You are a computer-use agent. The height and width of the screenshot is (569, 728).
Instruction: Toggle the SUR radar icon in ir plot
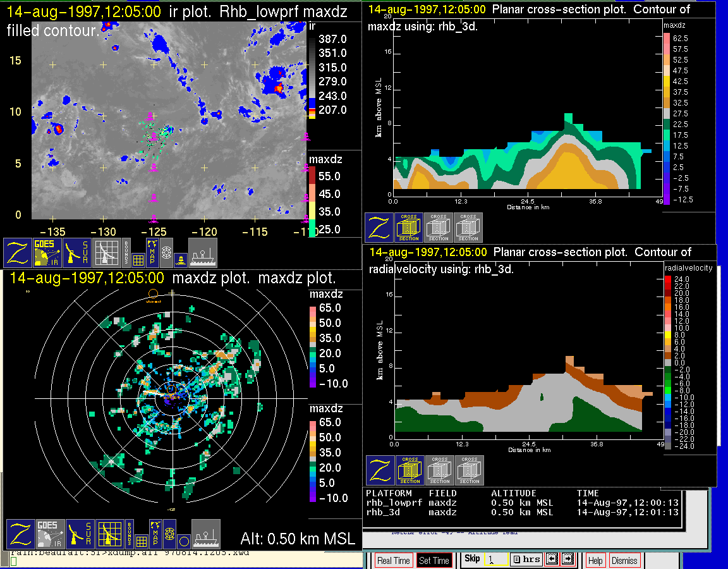coord(78,252)
